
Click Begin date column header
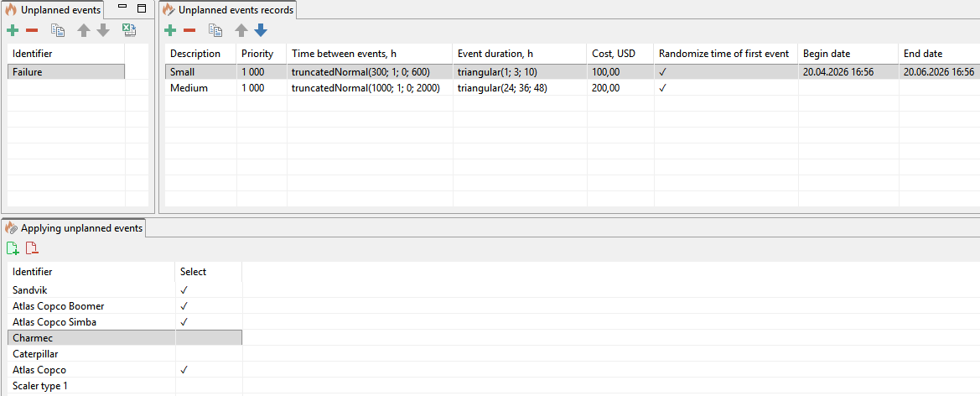pyautogui.click(x=848, y=54)
